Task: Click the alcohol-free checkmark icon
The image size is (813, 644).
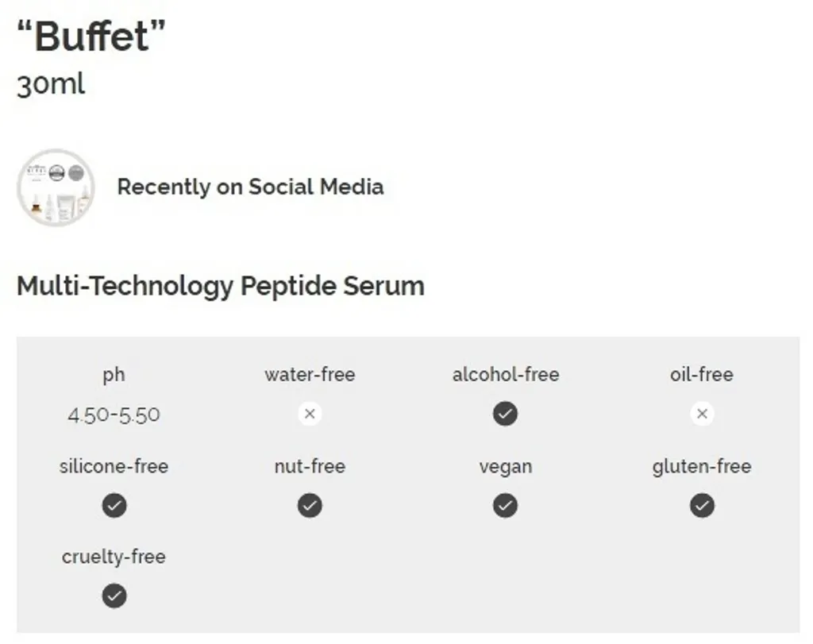Action: pos(505,414)
